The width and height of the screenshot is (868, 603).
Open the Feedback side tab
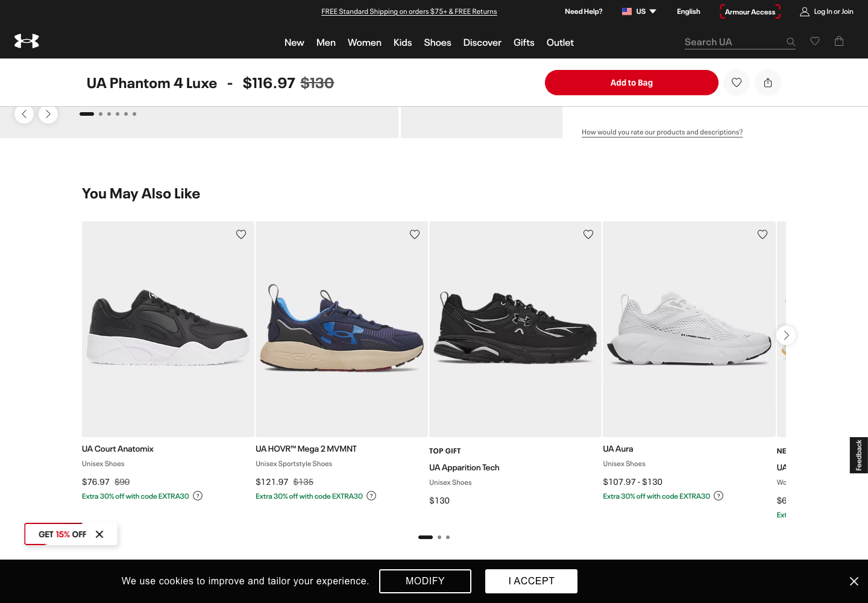coord(859,455)
